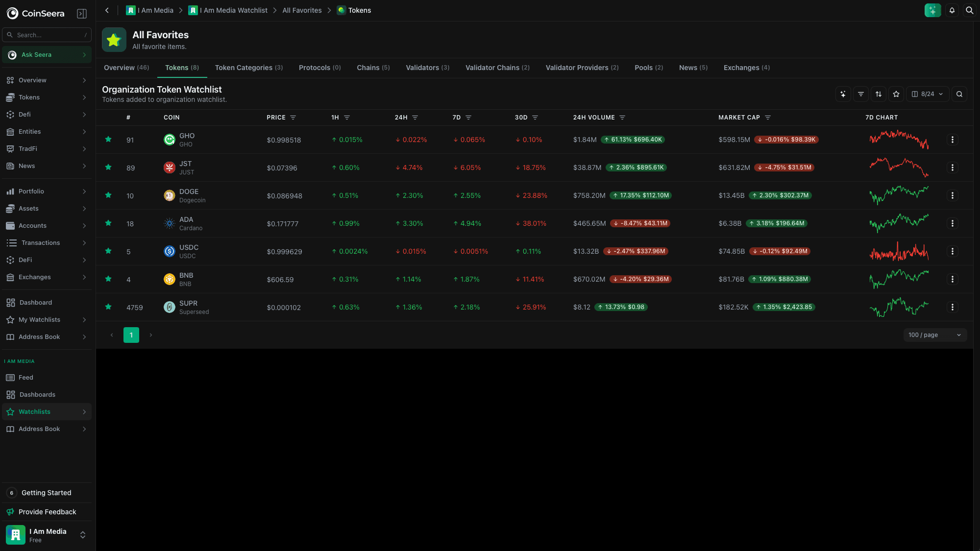Open row options for BNB
Image resolution: width=980 pixels, height=551 pixels.
tap(952, 279)
